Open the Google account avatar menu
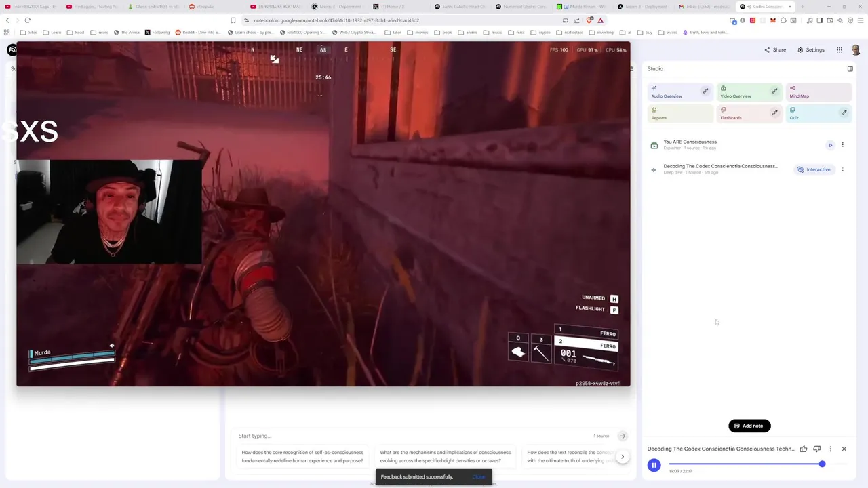The image size is (868, 488). coord(856,49)
